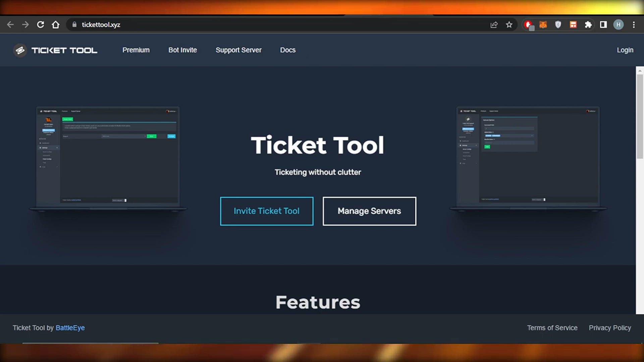Open the shield extension icon
The image size is (644, 362).
(558, 24)
